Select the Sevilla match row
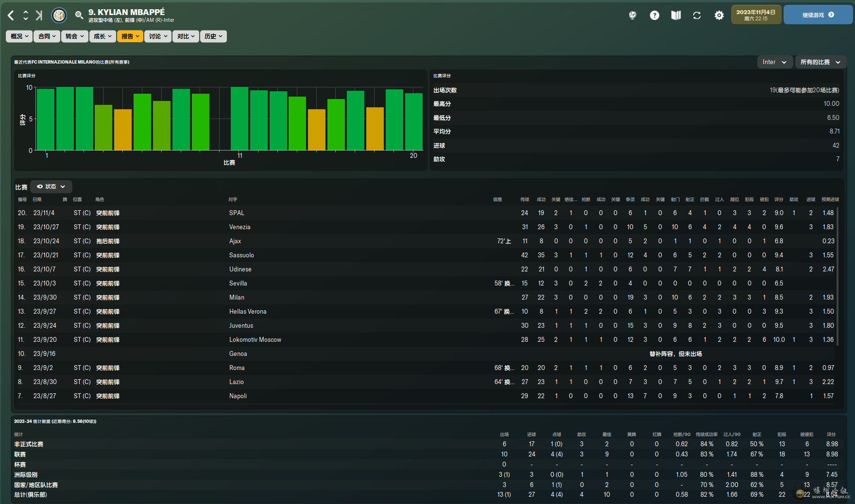Screen dimensions: 855x504 426,284
